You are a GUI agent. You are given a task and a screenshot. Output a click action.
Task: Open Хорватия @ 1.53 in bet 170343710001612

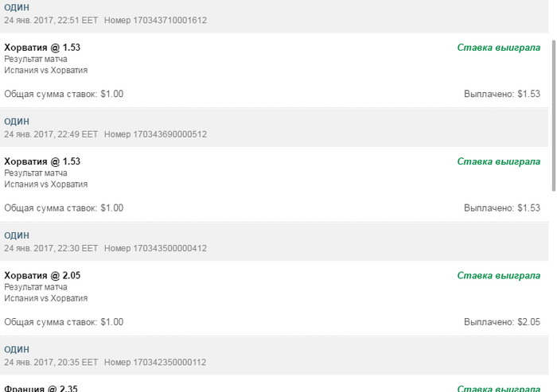[42, 48]
